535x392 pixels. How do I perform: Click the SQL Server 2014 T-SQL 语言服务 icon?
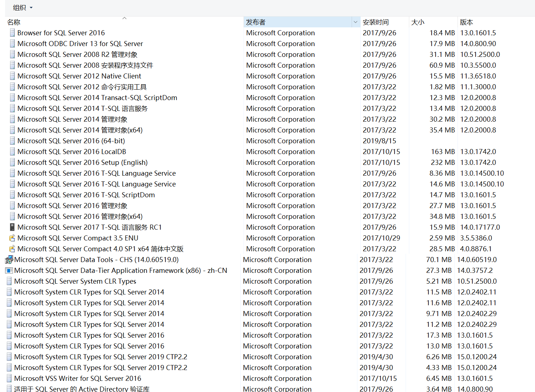click(12, 108)
